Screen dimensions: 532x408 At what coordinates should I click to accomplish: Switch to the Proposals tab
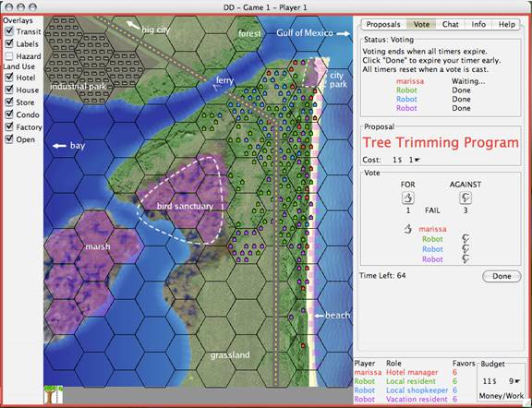click(x=383, y=24)
